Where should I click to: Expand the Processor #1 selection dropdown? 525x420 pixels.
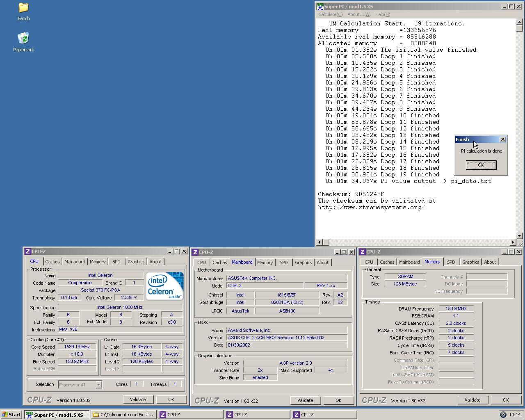tap(98, 385)
